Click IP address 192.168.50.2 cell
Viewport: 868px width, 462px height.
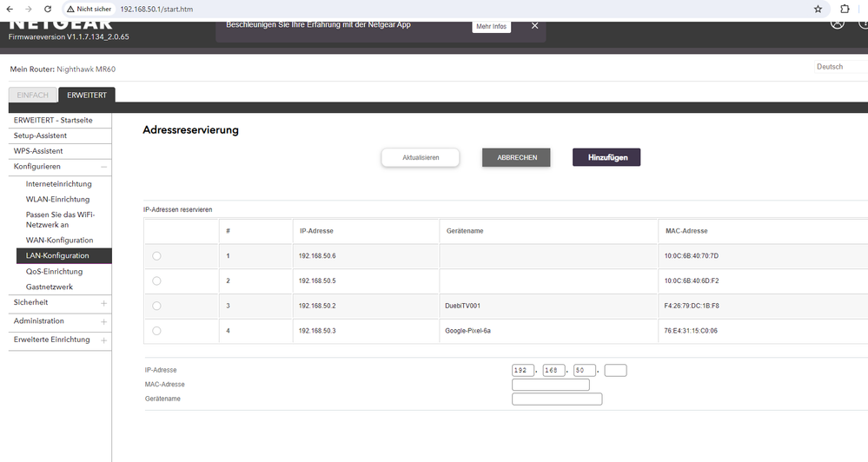[317, 306]
